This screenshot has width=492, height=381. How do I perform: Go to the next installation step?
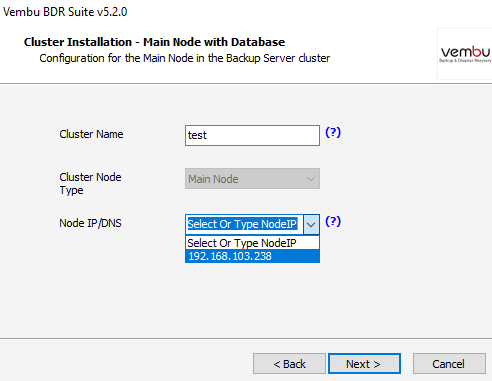point(364,364)
